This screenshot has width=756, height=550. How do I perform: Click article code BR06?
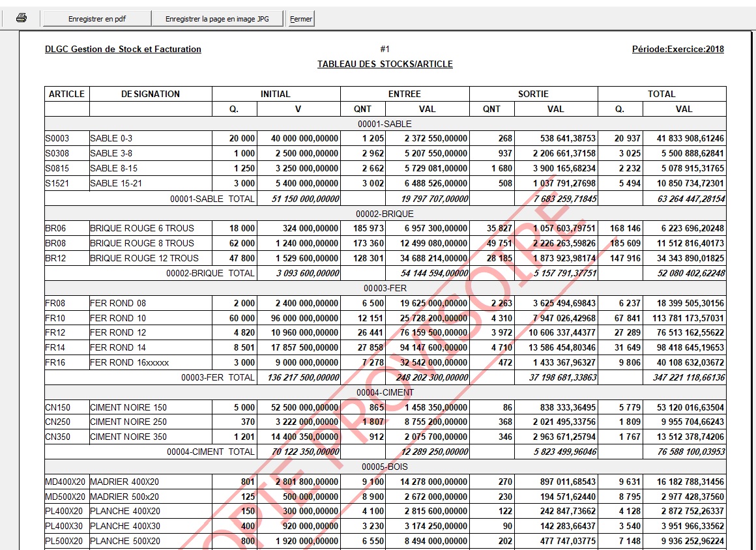point(55,228)
